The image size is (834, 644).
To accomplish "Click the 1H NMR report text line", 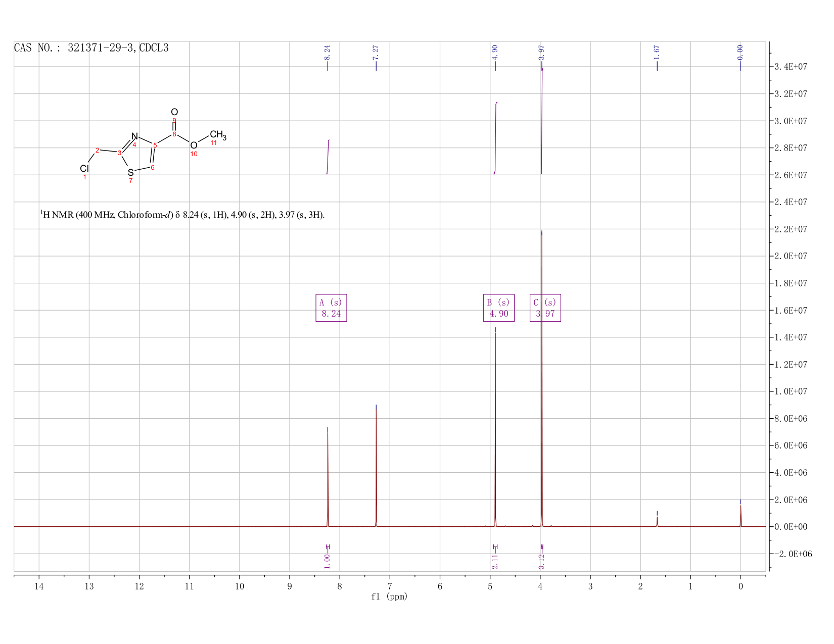I will (x=182, y=215).
